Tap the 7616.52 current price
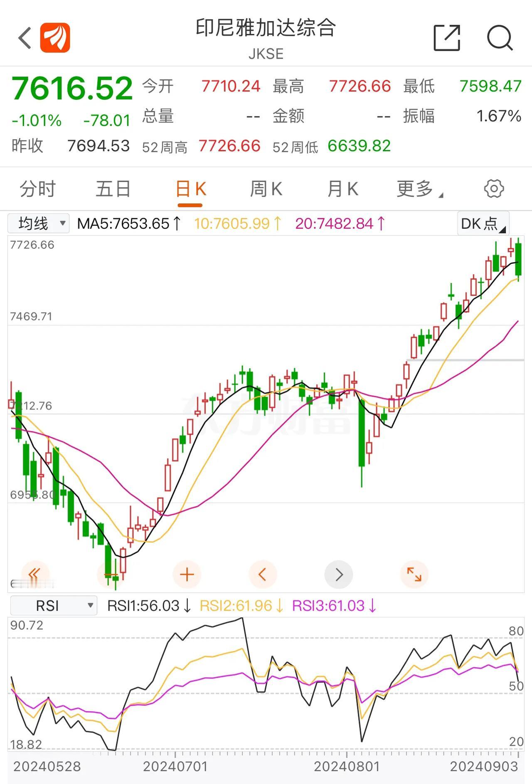The width and height of the screenshot is (532, 784). click(72, 89)
